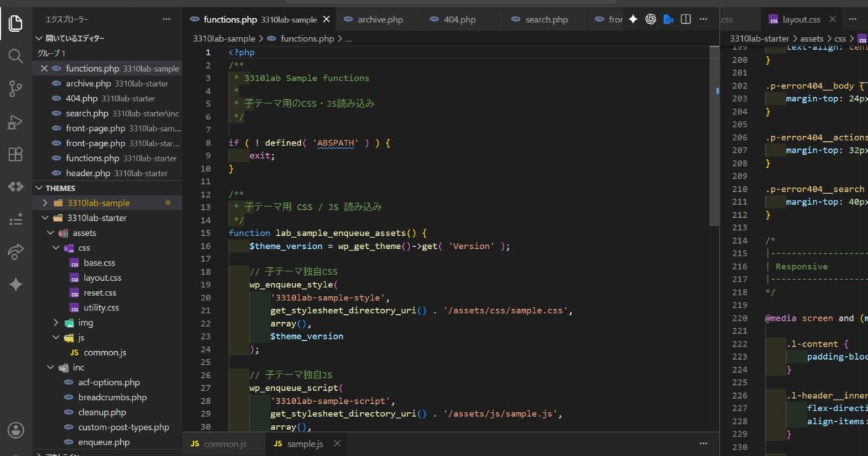Click the functions.php editor vertical scrollbar
The image size is (868, 456).
coord(715,135)
